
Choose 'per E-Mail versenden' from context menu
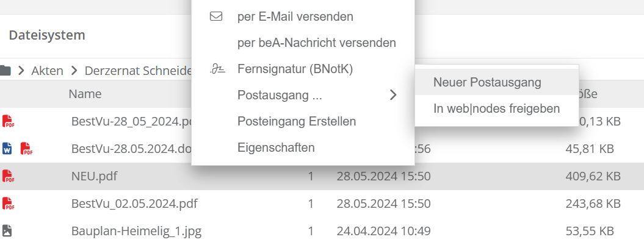[295, 16]
